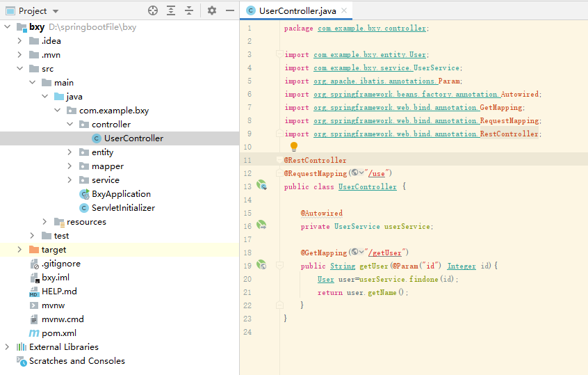Screen dimensions: 588x375
Task: Expand the .idea folder
Action: [x=19, y=40]
